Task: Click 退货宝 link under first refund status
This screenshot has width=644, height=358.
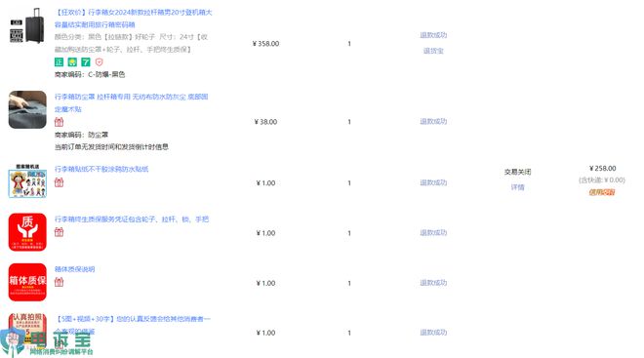Action: [433, 51]
